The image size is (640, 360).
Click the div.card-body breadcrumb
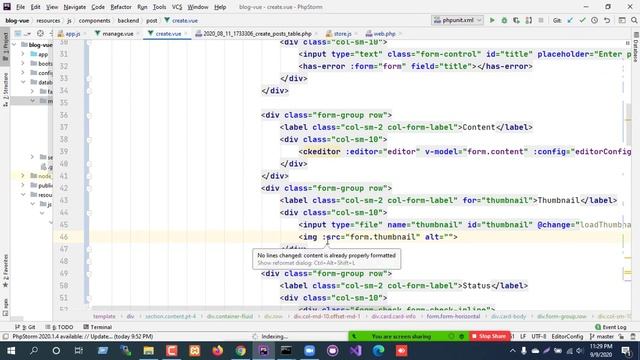coord(508,316)
